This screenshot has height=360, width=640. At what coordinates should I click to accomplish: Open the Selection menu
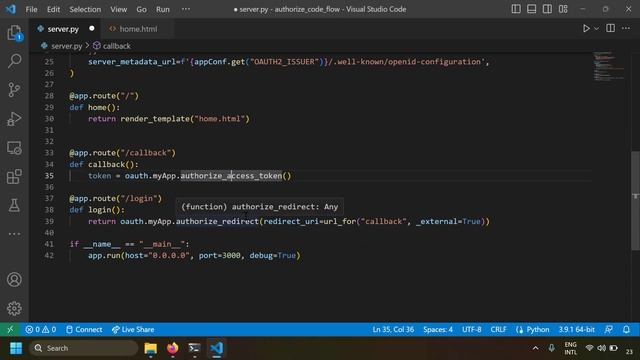point(85,9)
